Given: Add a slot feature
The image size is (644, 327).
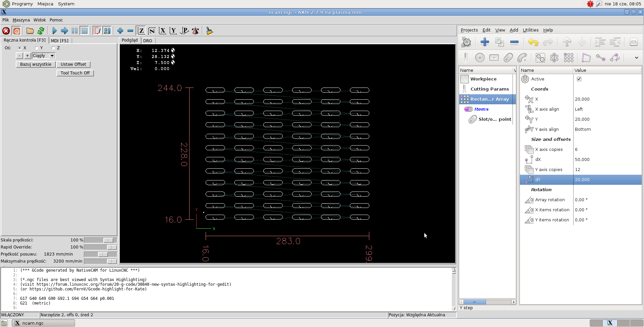Looking at the screenshot, I should pos(508,58).
